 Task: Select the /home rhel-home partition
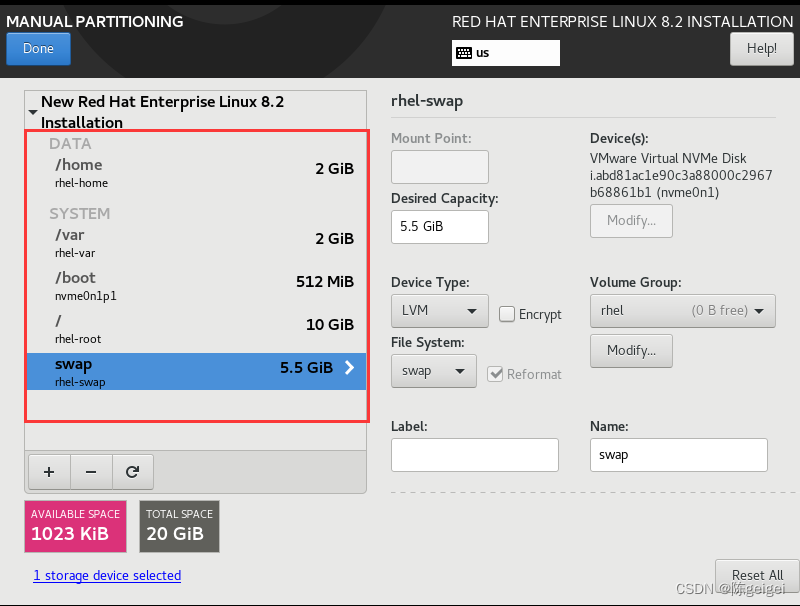point(196,173)
